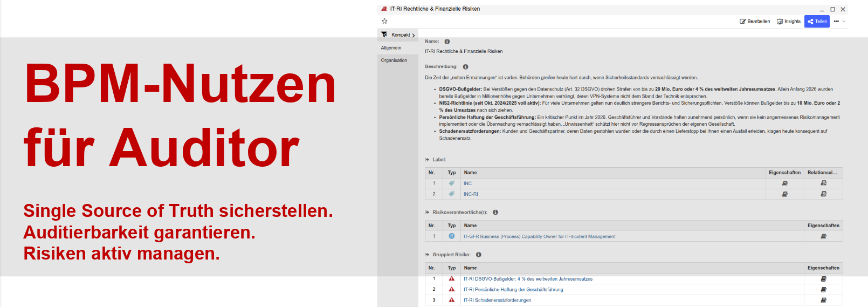Click Relationsei… column header in Label table
868x307 pixels.
point(822,173)
